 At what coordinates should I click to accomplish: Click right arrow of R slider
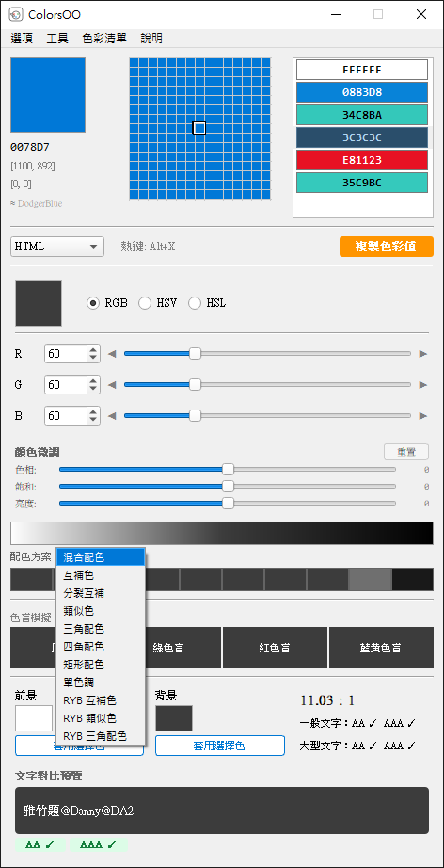pyautogui.click(x=423, y=354)
